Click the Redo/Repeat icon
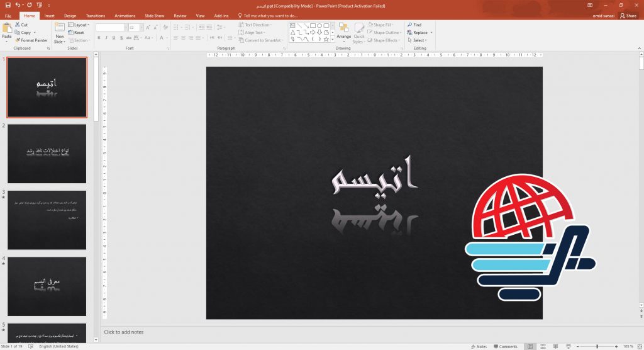This screenshot has height=350, width=644. (x=29, y=5)
